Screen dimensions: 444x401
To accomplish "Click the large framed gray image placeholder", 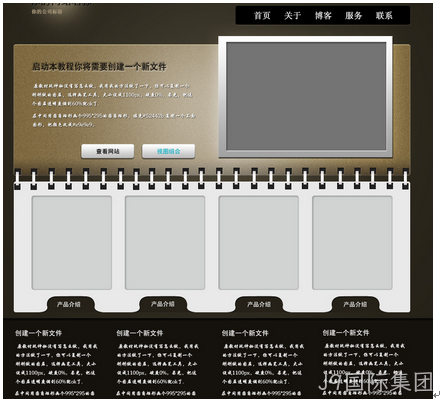I will (306, 97).
